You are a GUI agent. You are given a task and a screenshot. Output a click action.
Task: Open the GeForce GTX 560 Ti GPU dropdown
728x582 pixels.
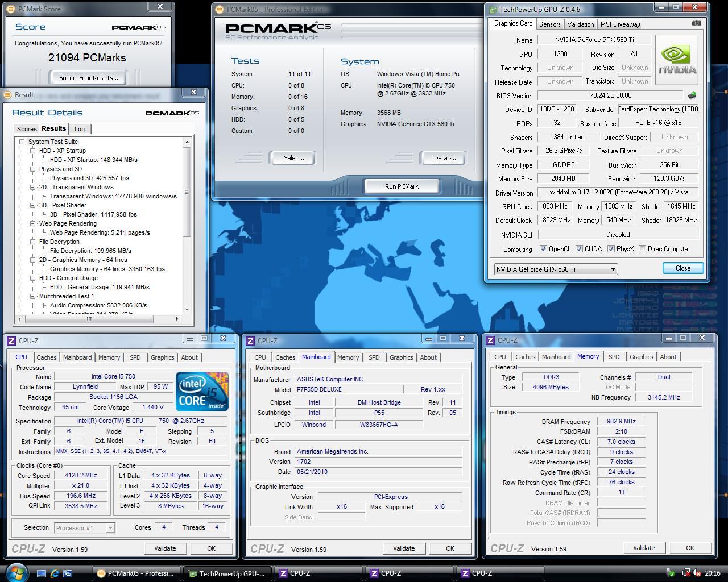[556, 269]
